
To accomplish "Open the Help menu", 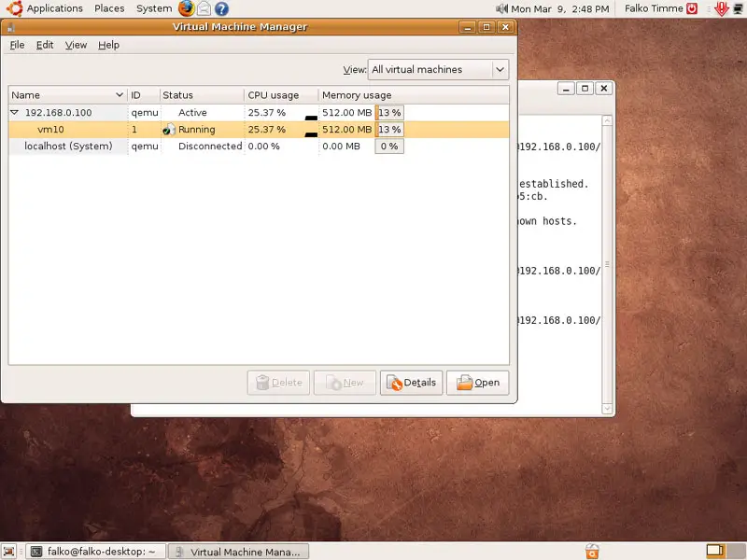I will 108,45.
